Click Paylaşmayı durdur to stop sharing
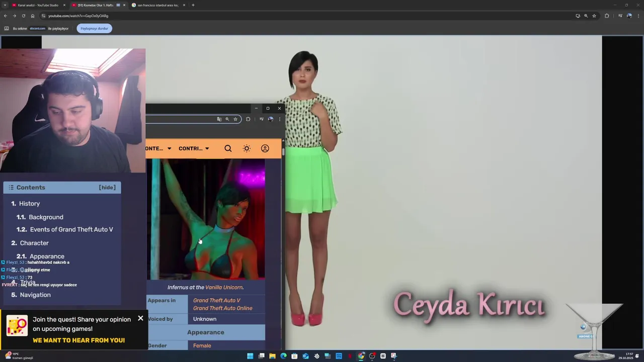Viewport: 644px width, 362px height. 95,28
